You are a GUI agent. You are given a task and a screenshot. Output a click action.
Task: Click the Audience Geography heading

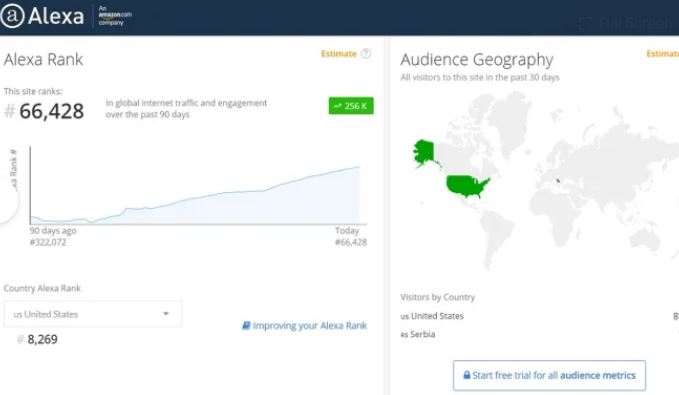coord(477,60)
